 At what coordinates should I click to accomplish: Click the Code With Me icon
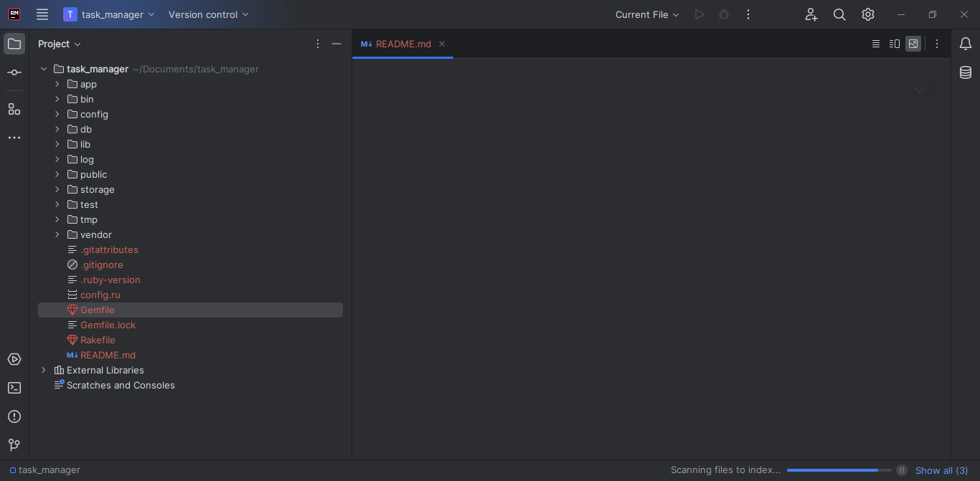811,14
